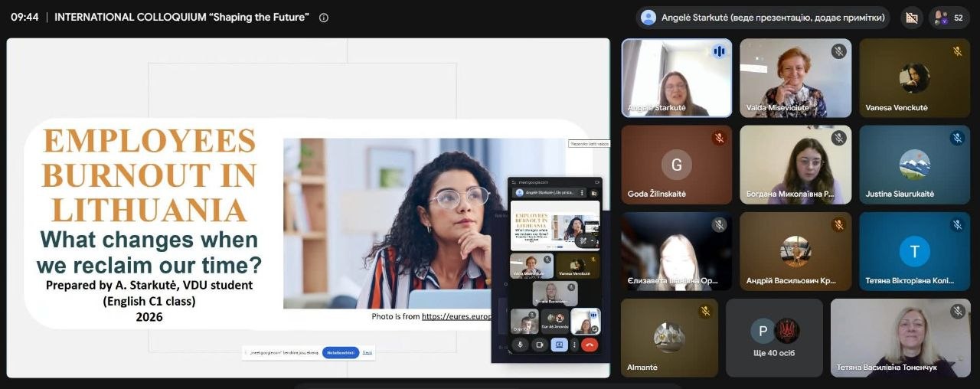980x389 pixels.
Task: Click muted mic icon on Богдана Миколаївна tile
Action: [838, 138]
